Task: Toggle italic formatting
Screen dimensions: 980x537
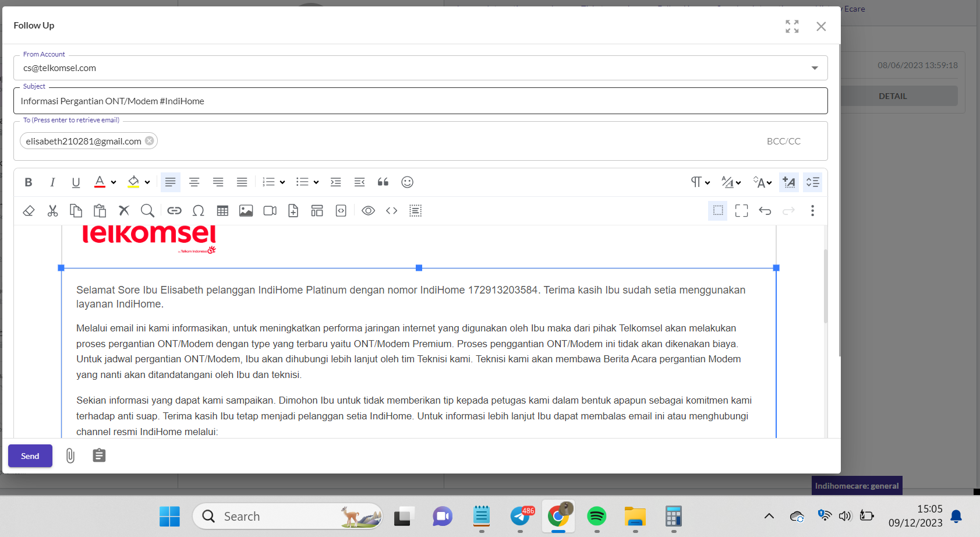Action: pyautogui.click(x=52, y=182)
